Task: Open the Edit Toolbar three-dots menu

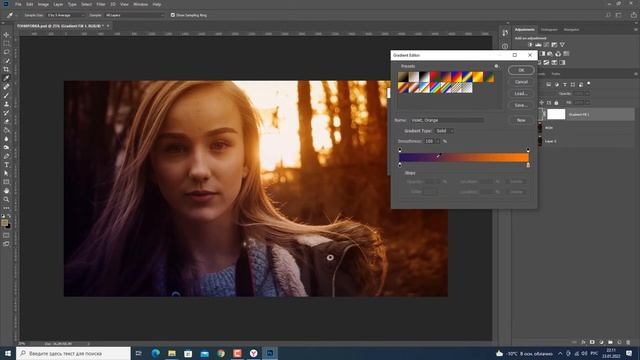Action: pyautogui.click(x=7, y=208)
